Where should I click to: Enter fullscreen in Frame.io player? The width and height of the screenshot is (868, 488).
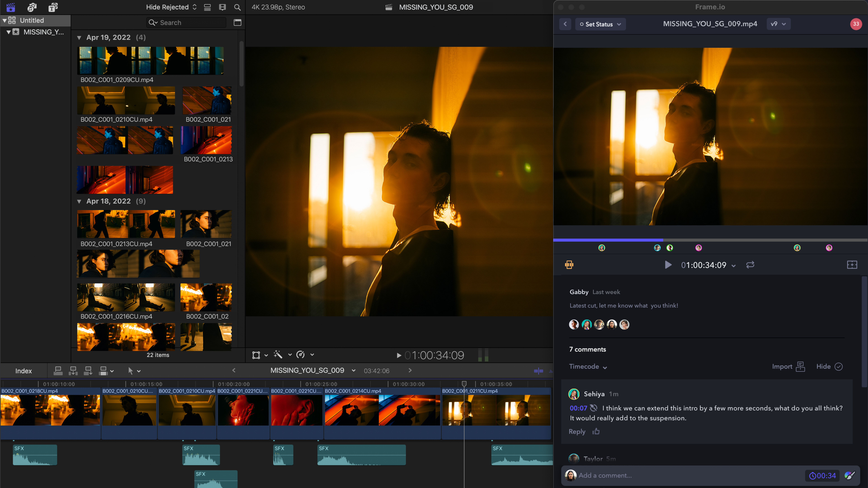852,265
